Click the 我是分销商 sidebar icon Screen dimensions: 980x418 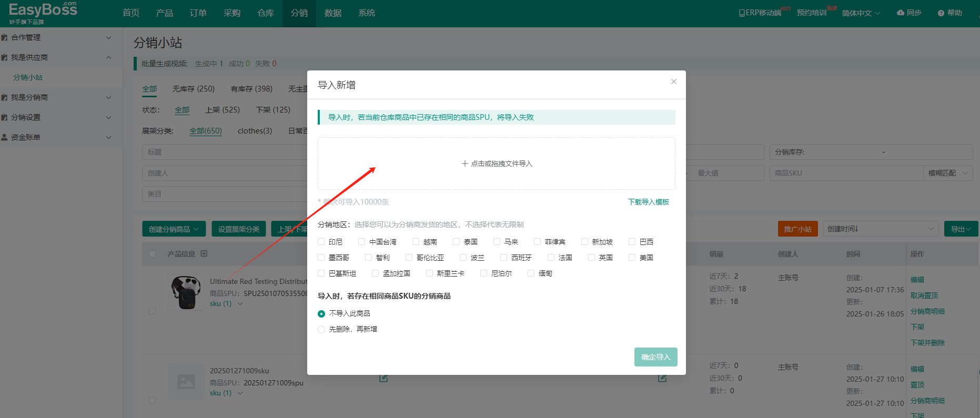5,97
